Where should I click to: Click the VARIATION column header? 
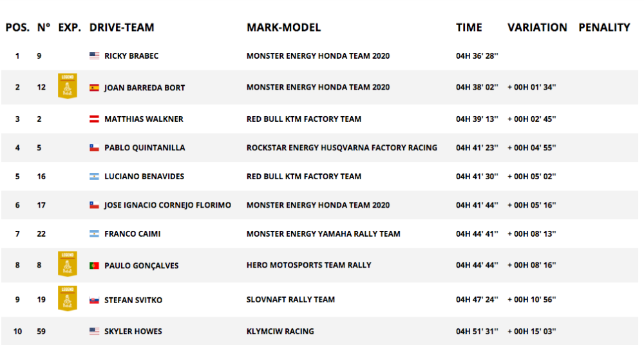click(537, 28)
